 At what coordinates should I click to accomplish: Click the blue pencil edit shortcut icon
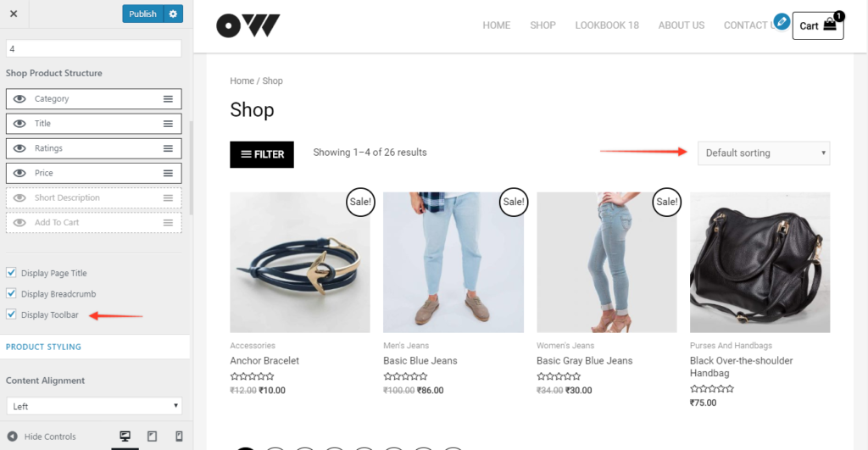tap(782, 21)
